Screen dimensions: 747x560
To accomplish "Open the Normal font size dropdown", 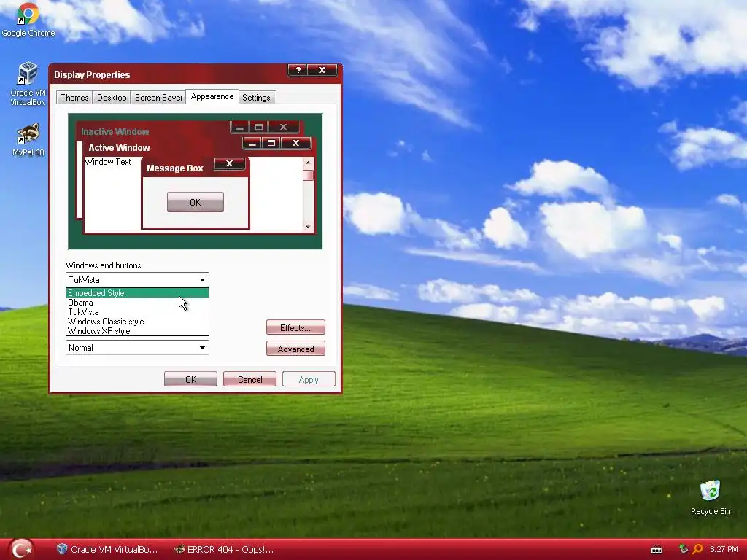I will pyautogui.click(x=137, y=348).
